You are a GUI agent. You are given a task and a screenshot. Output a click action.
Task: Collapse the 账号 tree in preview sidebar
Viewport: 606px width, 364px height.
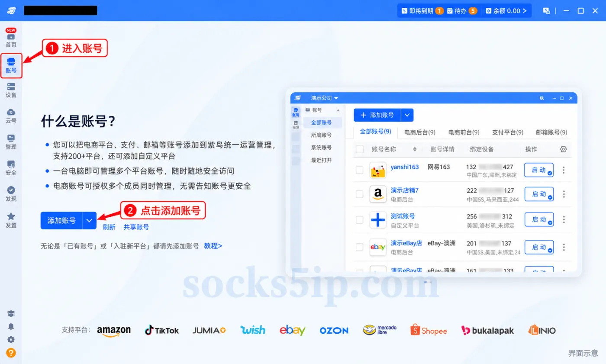click(338, 110)
